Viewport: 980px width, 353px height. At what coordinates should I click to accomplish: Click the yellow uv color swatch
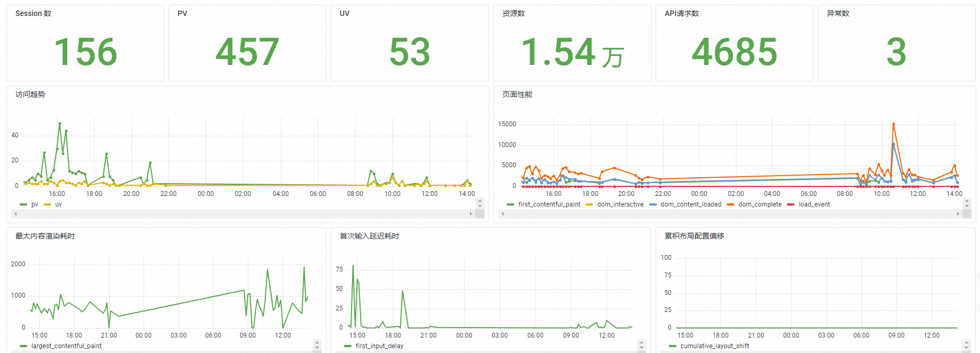pyautogui.click(x=47, y=204)
